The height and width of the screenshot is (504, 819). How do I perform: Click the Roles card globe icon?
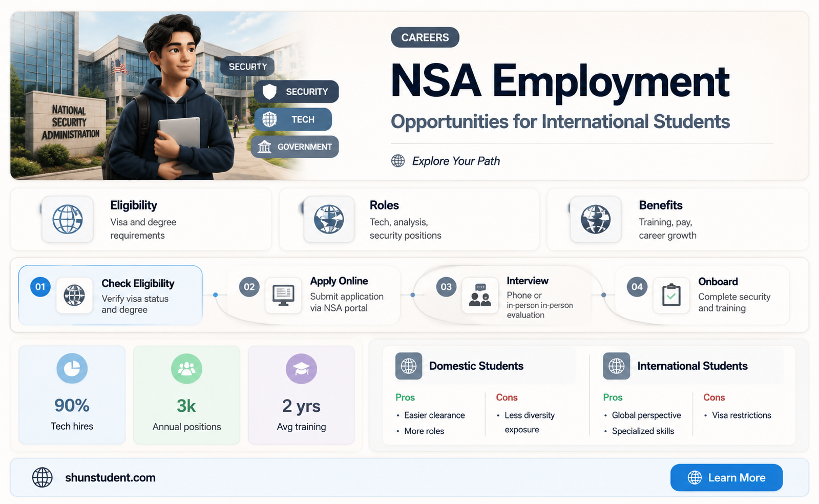click(x=329, y=219)
